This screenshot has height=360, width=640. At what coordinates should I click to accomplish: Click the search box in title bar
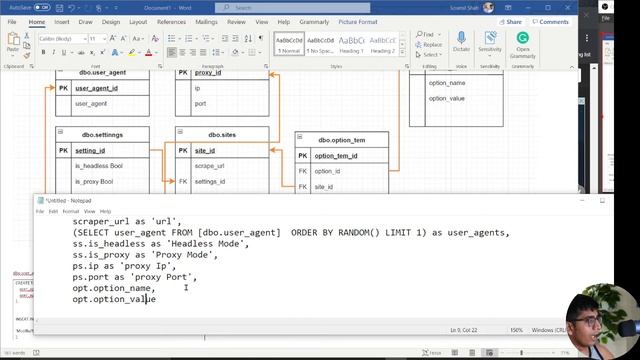(x=293, y=7)
